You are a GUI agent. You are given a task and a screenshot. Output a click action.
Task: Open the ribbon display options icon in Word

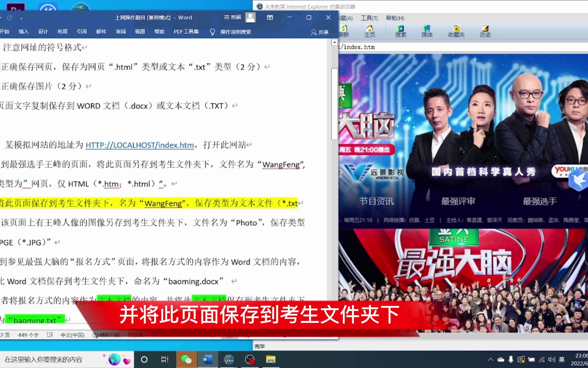(x=270, y=17)
